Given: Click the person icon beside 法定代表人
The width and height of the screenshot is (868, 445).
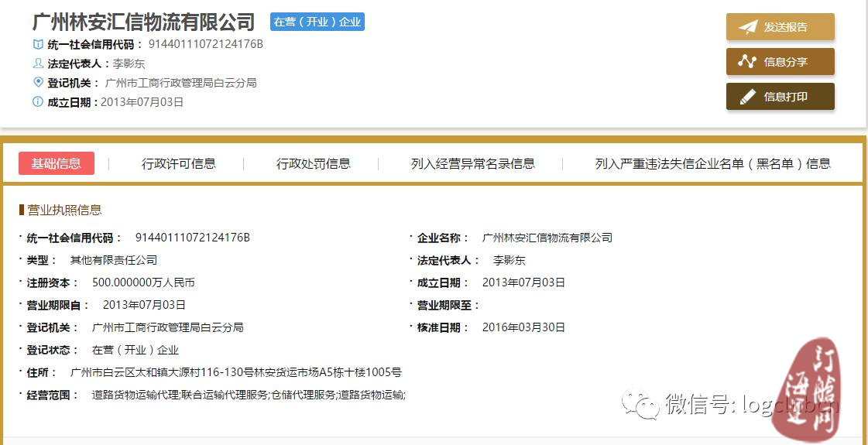Looking at the screenshot, I should 38,63.
